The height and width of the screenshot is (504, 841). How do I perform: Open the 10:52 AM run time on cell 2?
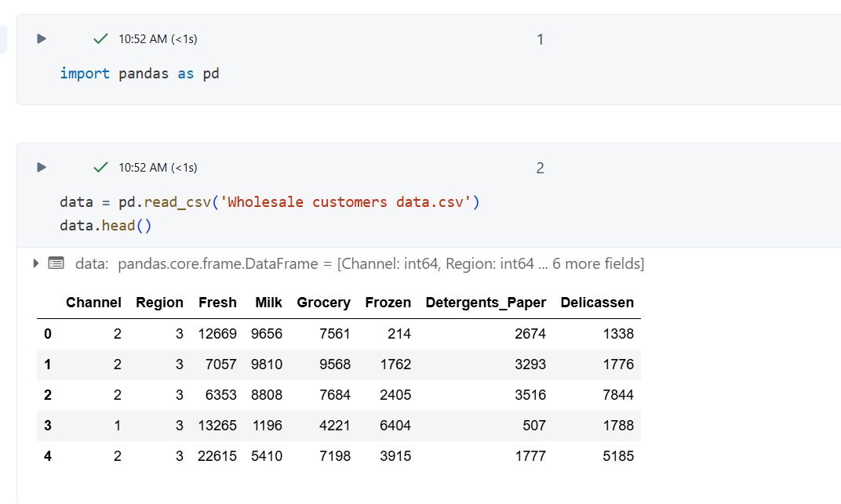tap(158, 167)
